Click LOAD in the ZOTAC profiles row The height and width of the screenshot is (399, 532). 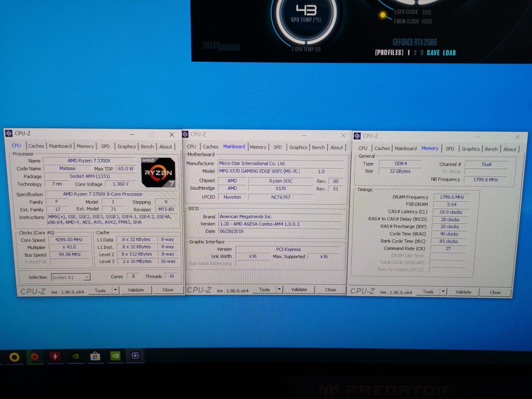click(449, 53)
